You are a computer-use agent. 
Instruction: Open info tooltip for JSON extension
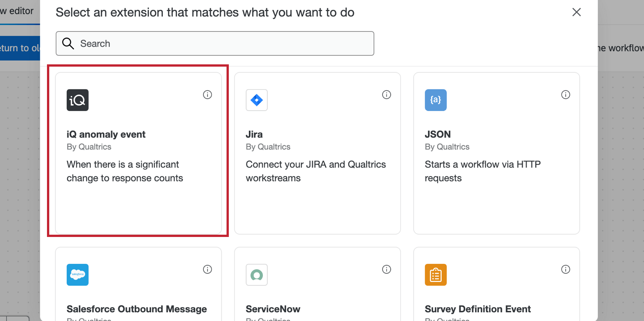click(566, 95)
